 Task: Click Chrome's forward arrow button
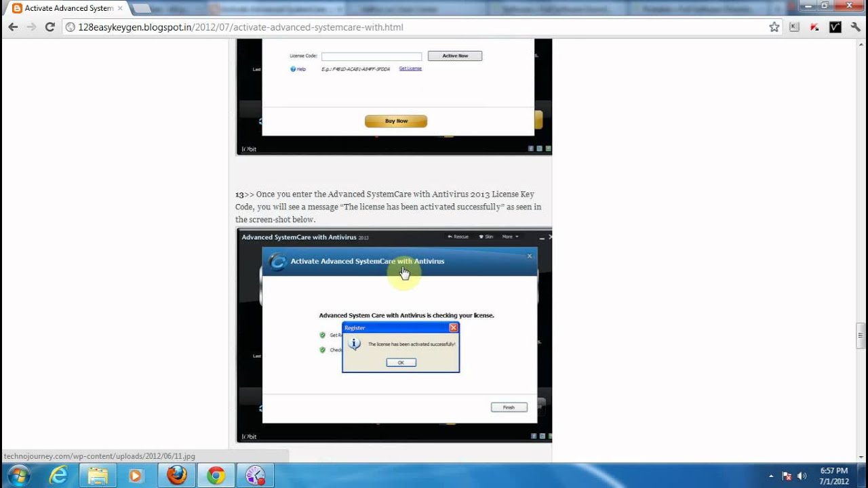tap(31, 27)
